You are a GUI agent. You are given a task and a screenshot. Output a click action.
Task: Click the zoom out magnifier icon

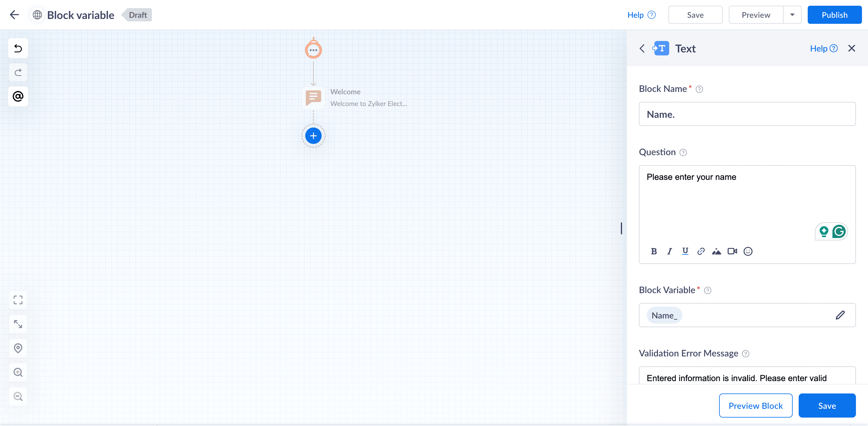coord(18,396)
